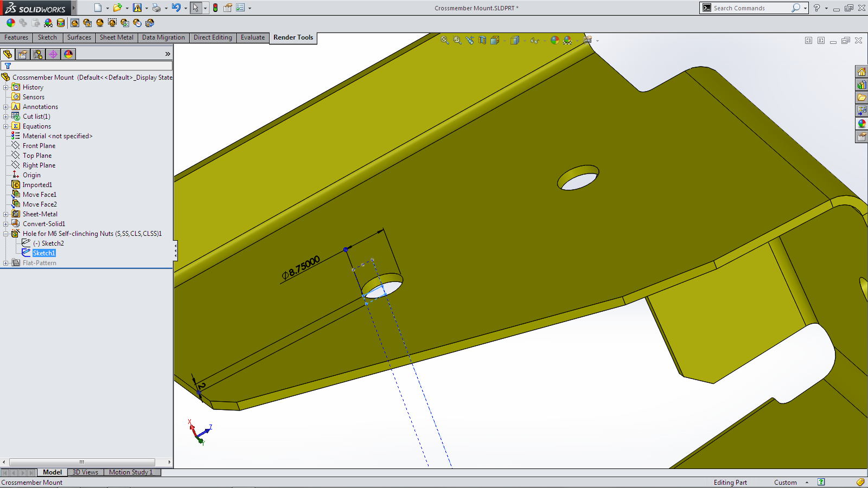
Task: Open the Design Library task pane icon
Action: (861, 85)
